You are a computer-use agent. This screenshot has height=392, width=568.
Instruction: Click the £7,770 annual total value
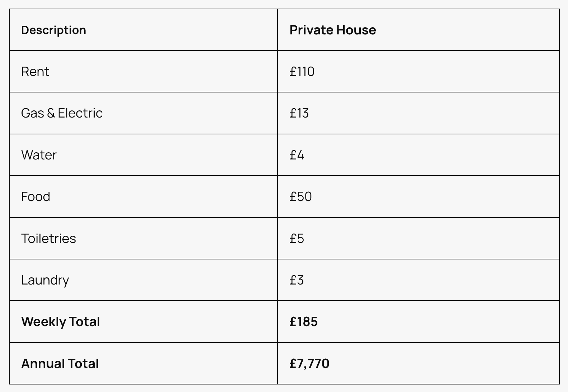309,364
